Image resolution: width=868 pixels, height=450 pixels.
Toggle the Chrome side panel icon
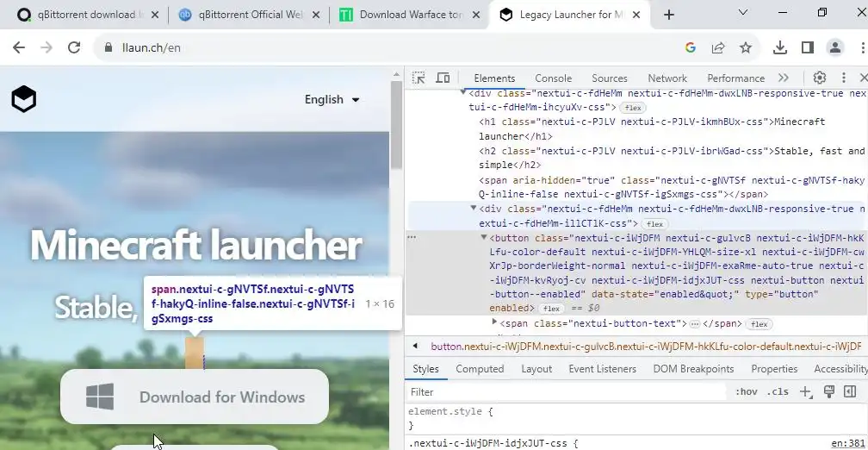[808, 47]
